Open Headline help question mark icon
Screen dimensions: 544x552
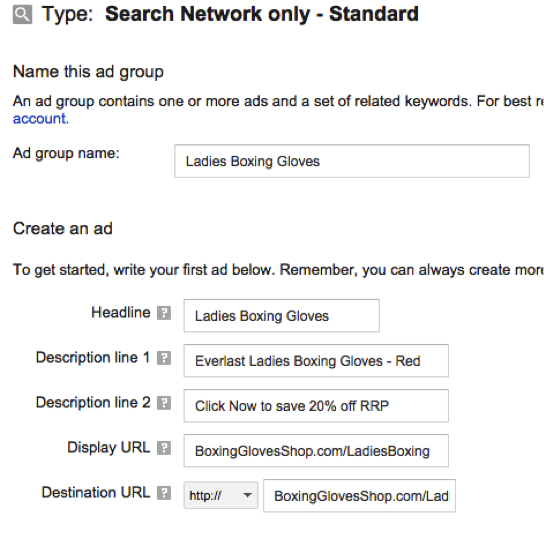tap(164, 313)
